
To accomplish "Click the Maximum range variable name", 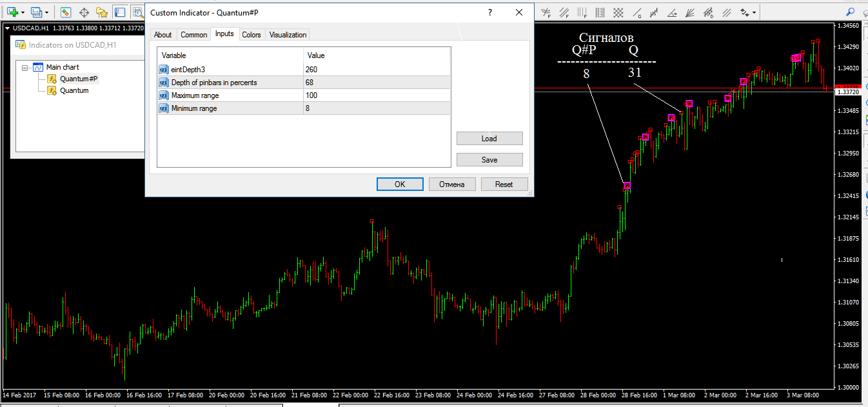I will click(x=195, y=95).
